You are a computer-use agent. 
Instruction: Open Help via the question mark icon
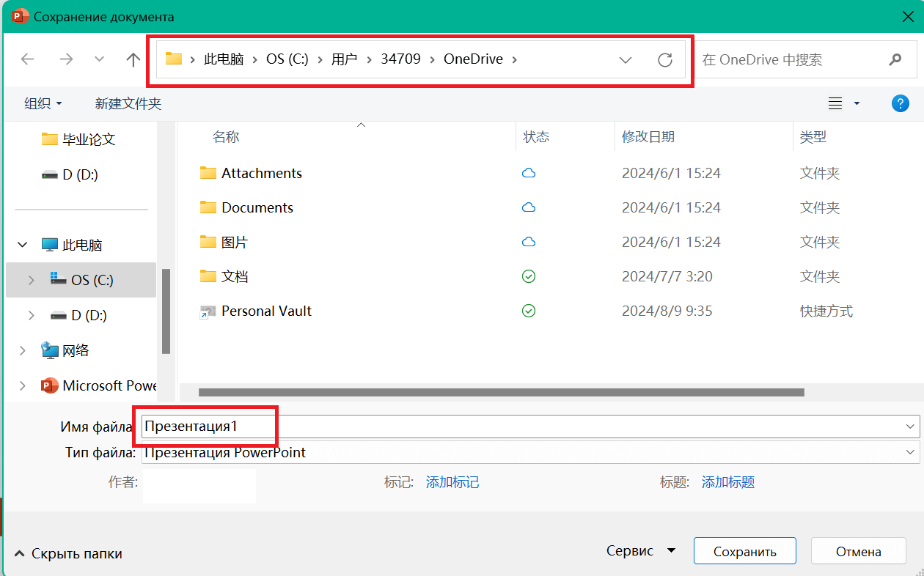point(901,103)
